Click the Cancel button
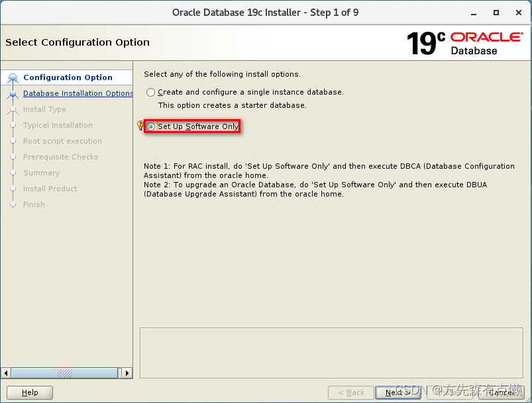The image size is (532, 403). point(501,392)
